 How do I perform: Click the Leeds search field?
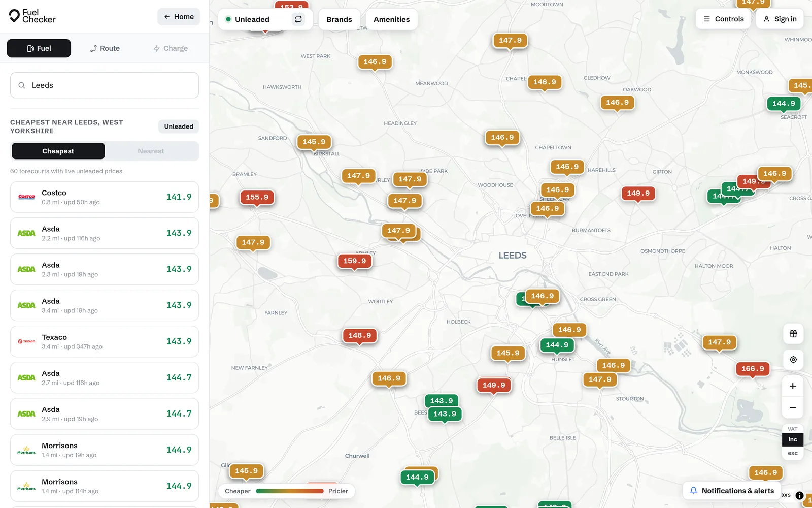click(105, 85)
